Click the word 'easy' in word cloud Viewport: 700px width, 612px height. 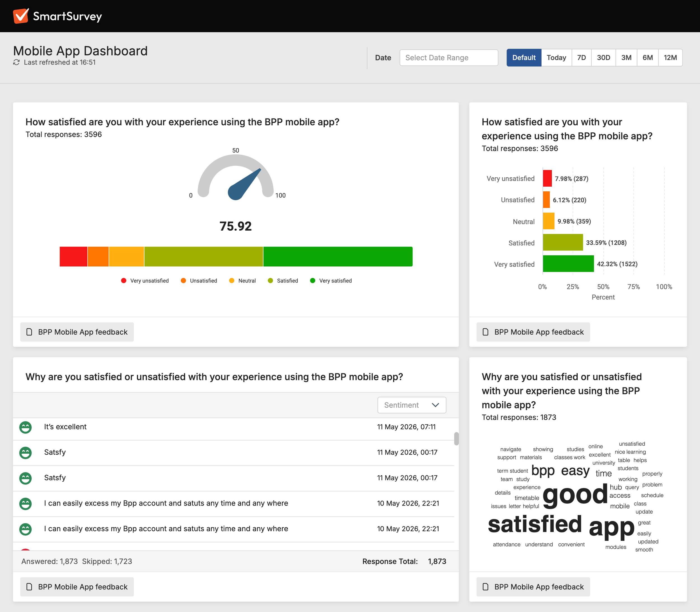coord(575,470)
